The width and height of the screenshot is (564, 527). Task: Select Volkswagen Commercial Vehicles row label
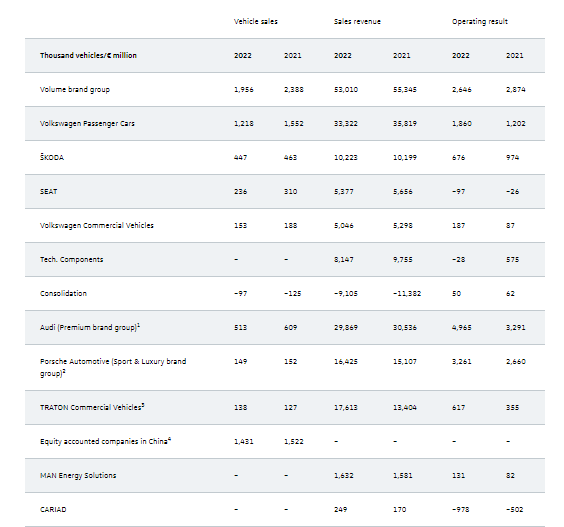pyautogui.click(x=97, y=226)
